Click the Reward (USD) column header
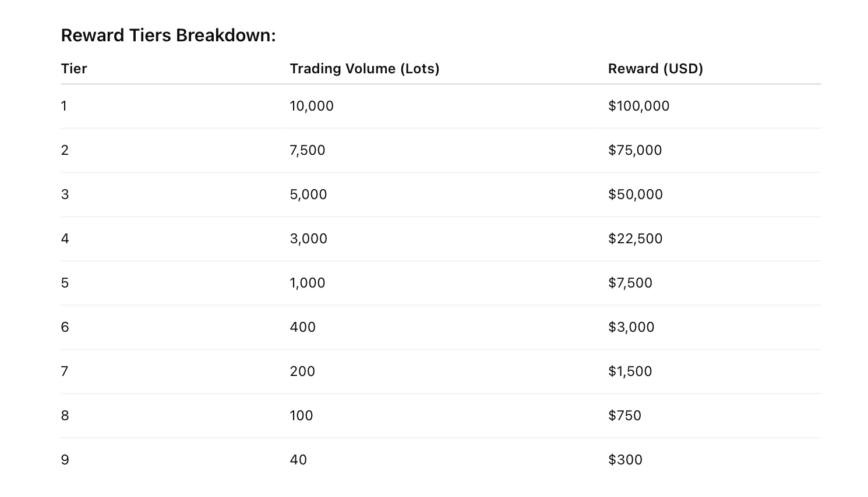 coord(655,69)
